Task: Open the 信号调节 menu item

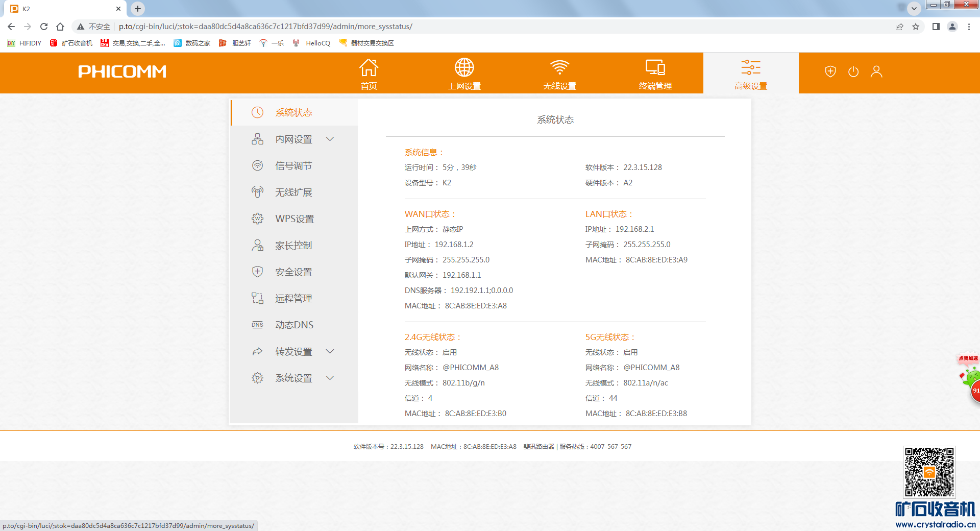Action: coord(295,165)
